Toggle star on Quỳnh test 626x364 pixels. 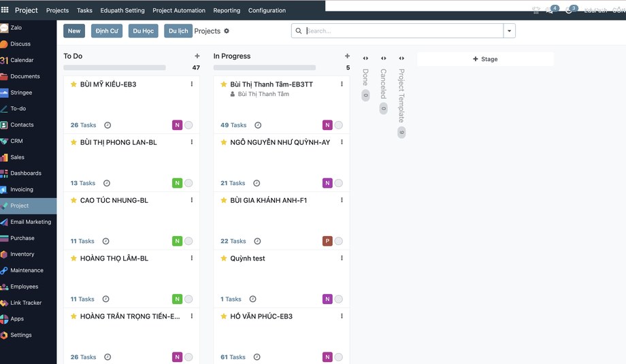tap(224, 259)
